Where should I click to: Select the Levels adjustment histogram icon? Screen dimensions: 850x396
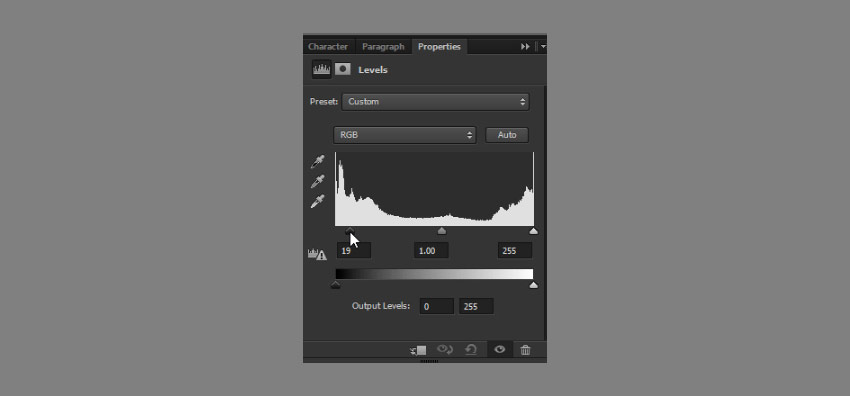pyautogui.click(x=321, y=69)
